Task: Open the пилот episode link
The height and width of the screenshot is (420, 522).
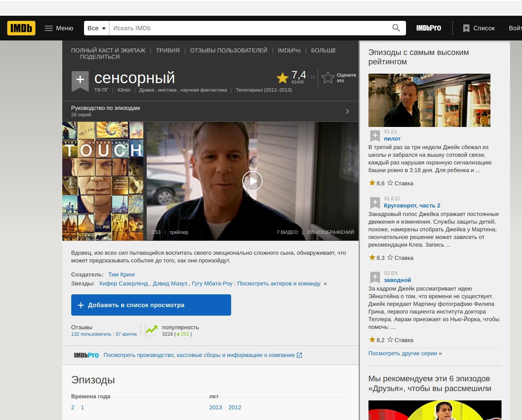Action: (392, 138)
